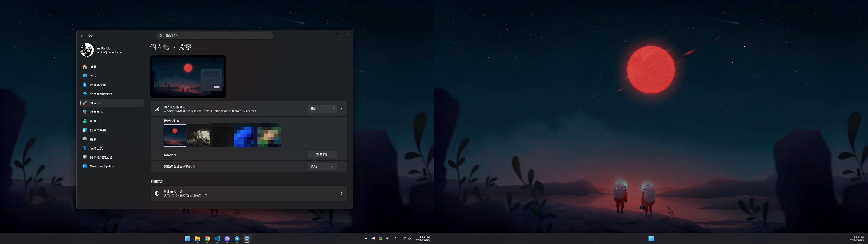
Task: Click the Personalization (個人化) breadcrumb link
Action: [159, 47]
